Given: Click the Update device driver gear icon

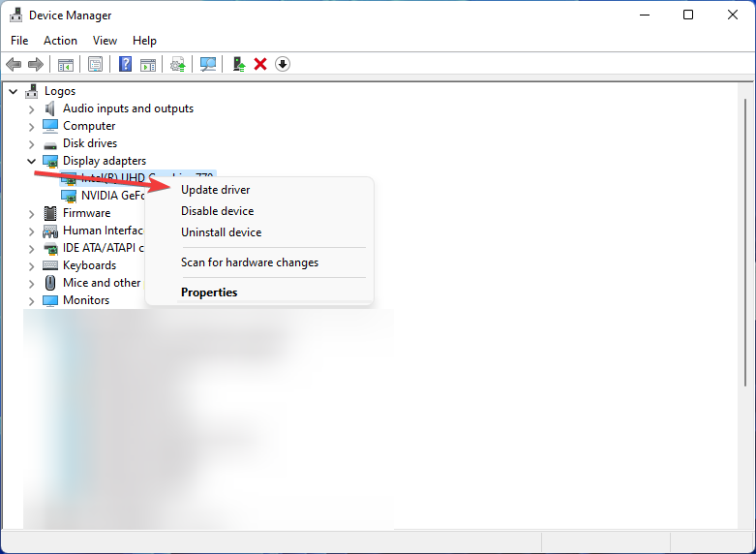Looking at the screenshot, I should [x=178, y=64].
